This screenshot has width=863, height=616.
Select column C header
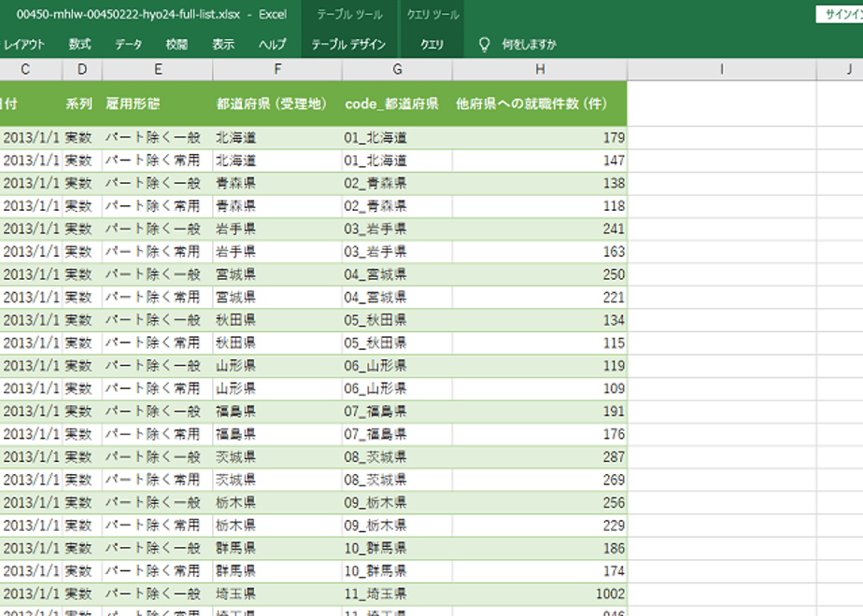(x=25, y=69)
